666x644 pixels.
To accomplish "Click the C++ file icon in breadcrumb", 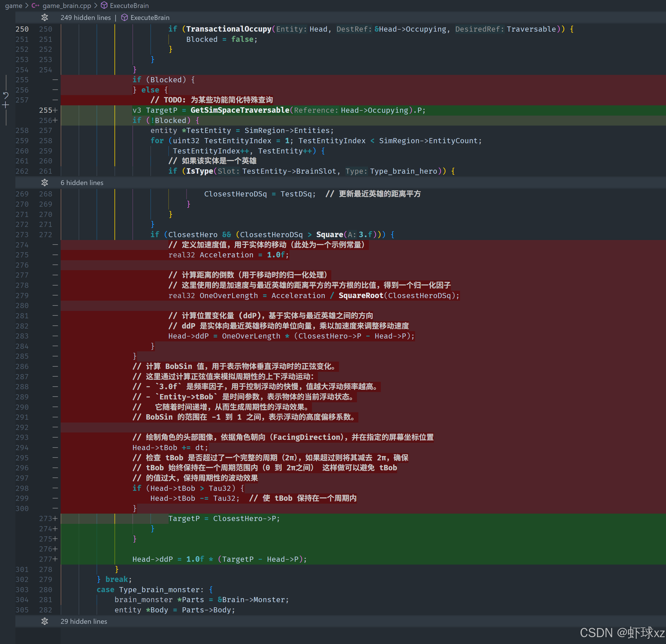I will coord(35,6).
